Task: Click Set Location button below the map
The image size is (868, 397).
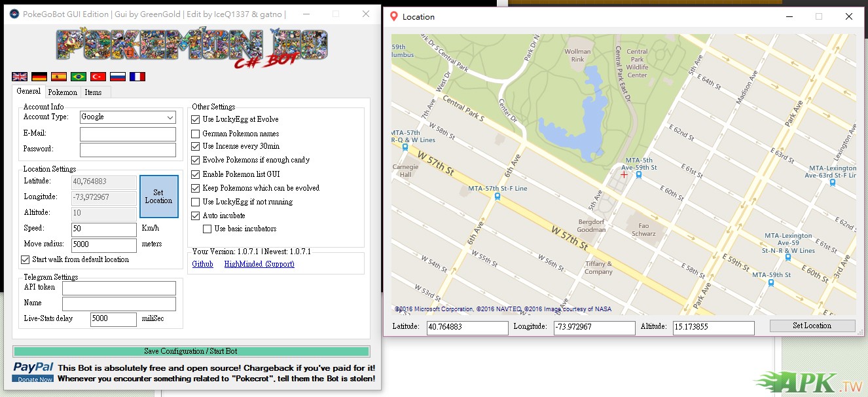Action: pos(812,326)
